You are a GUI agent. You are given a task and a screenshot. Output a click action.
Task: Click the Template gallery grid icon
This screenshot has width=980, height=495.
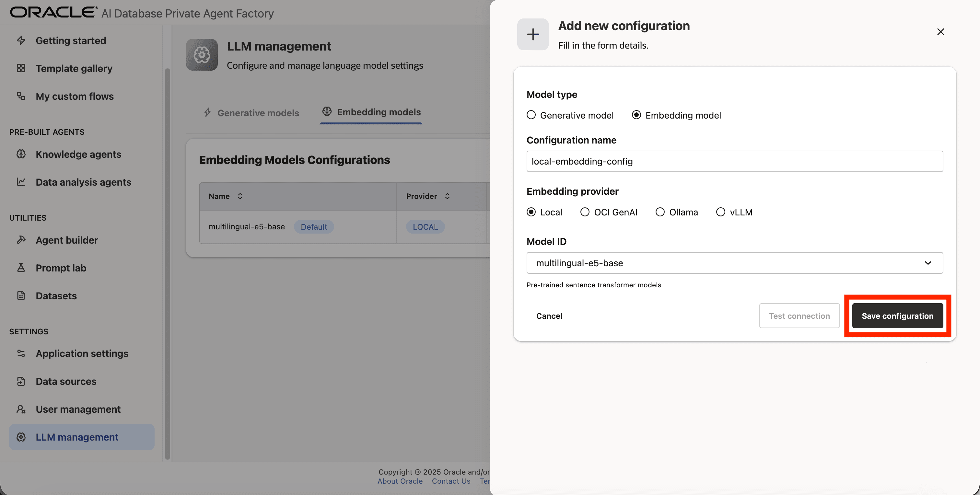[x=21, y=68]
